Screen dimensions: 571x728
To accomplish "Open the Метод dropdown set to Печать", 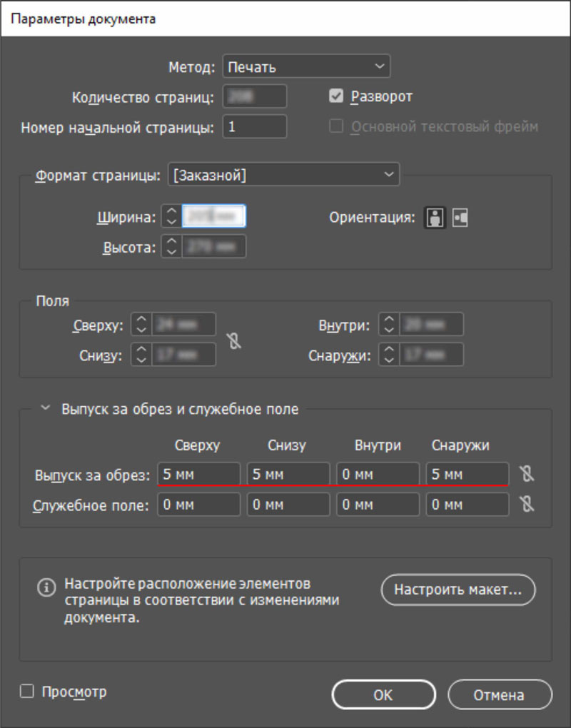I will coord(306,67).
